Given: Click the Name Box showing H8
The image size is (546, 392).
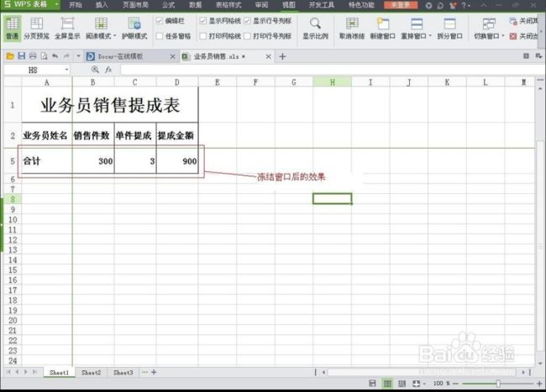Looking at the screenshot, I should [33, 70].
